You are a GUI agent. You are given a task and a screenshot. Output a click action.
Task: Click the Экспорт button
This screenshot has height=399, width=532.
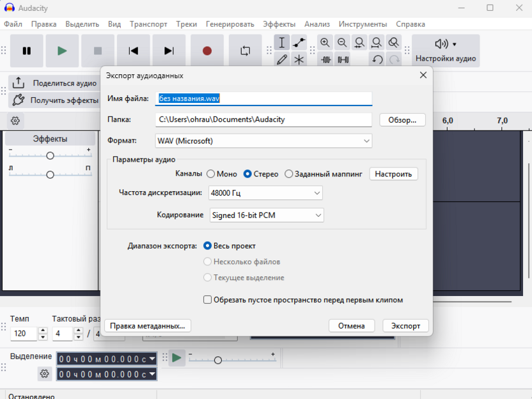[405, 325]
